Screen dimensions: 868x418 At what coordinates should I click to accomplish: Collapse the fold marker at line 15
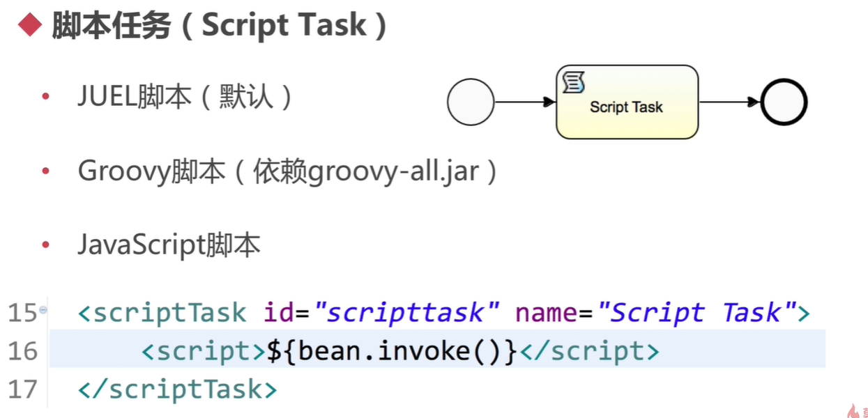[x=43, y=309]
